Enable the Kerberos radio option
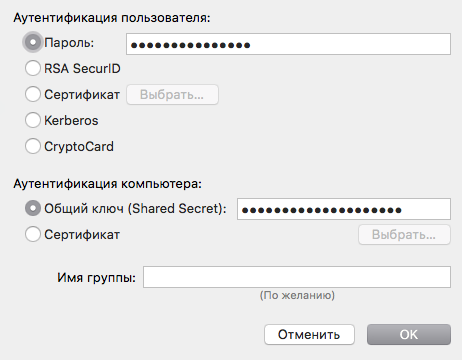This screenshot has height=360, width=462. pos(33,120)
